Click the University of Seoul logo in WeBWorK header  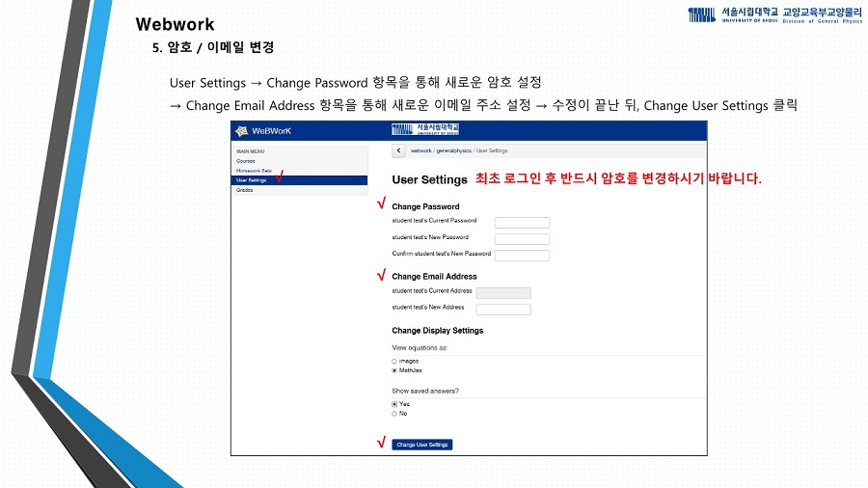425,129
